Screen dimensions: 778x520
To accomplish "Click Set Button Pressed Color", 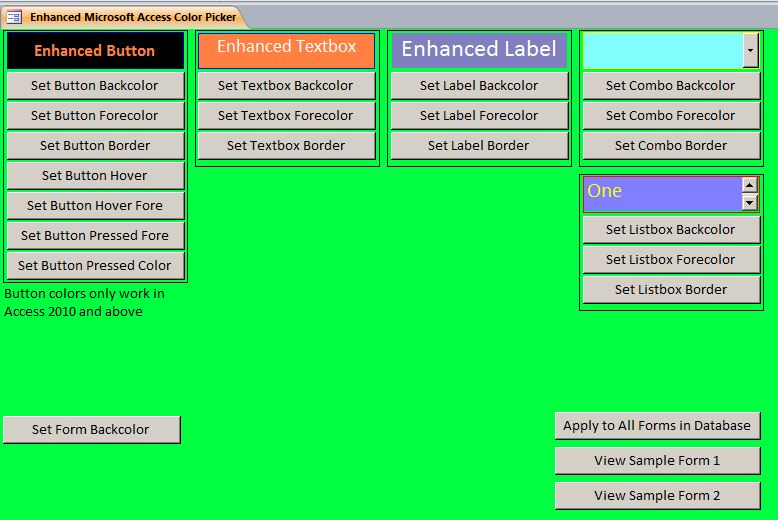I will point(95,266).
